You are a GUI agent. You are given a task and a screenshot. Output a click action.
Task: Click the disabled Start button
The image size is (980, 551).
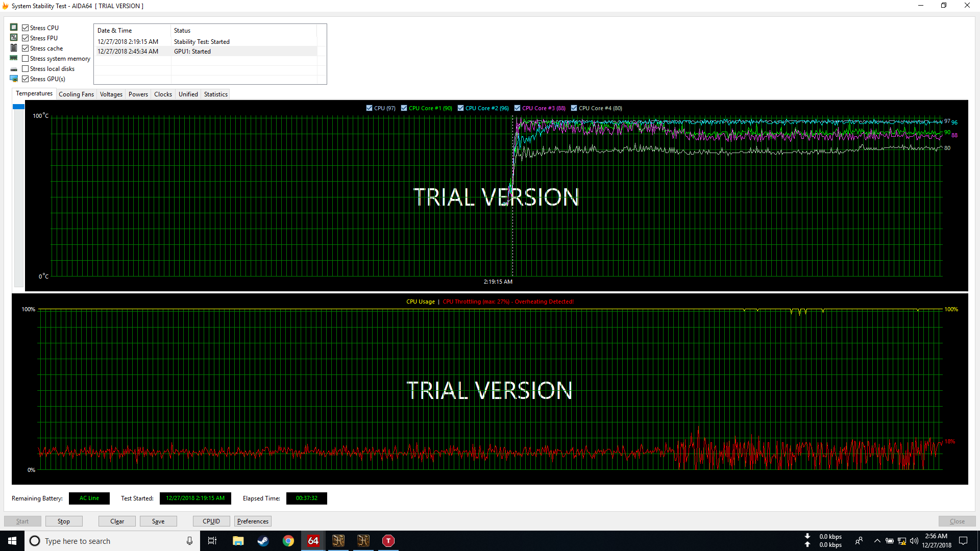(22, 521)
